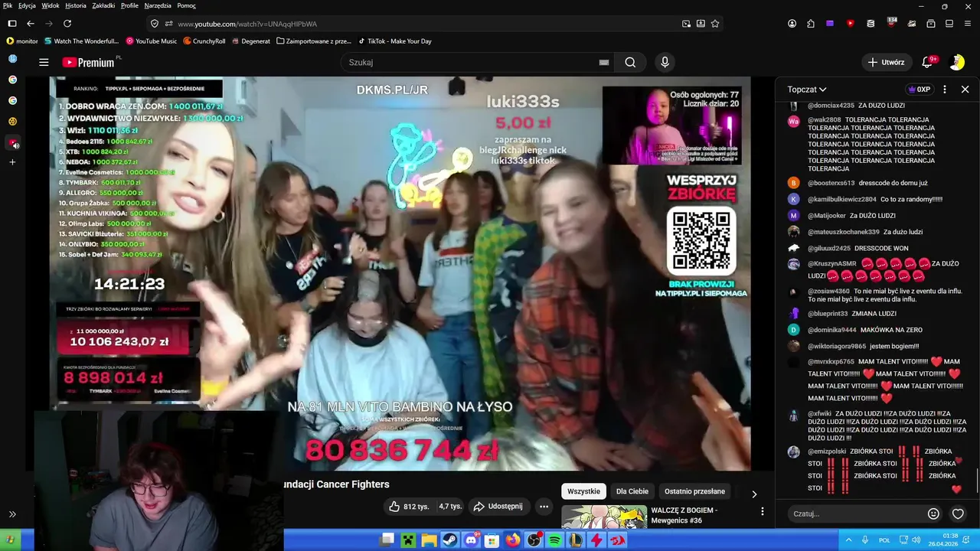Open more actions below the video
Viewport: 980px width, 551px height.
click(544, 507)
